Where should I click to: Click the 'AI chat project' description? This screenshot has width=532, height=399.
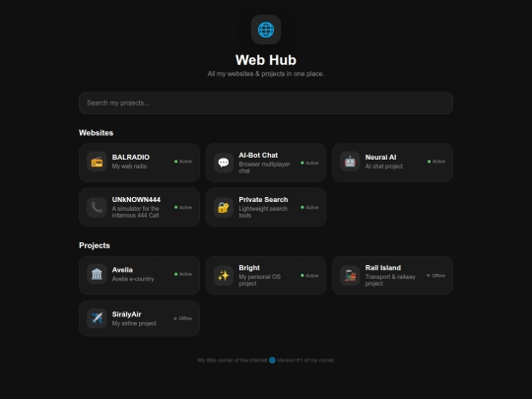pos(384,166)
